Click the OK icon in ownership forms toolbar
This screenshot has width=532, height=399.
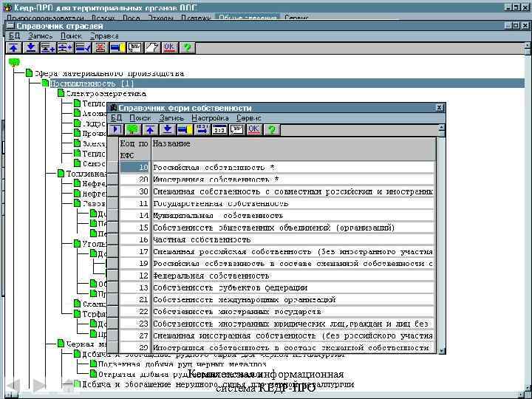pyautogui.click(x=253, y=130)
